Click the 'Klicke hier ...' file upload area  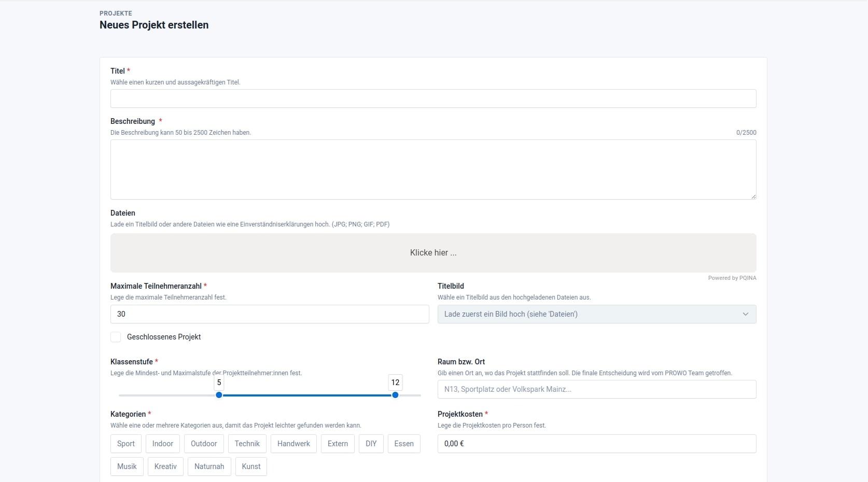click(433, 253)
